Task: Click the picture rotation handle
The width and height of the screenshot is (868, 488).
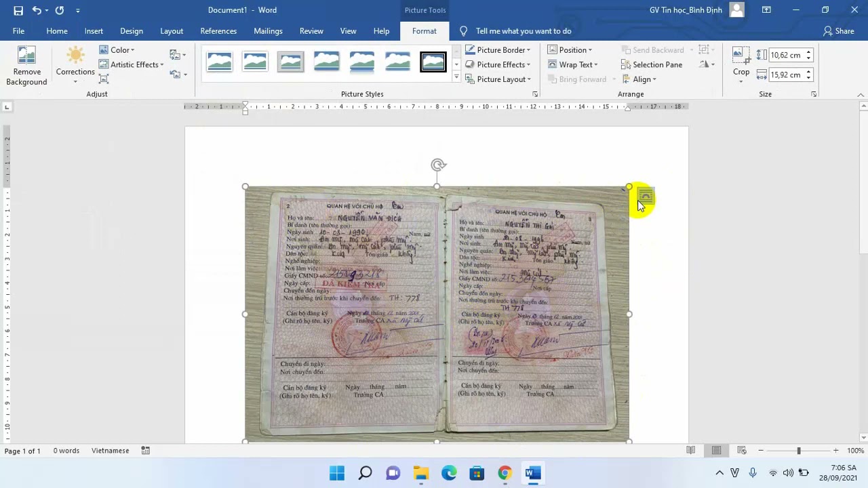Action: click(438, 165)
